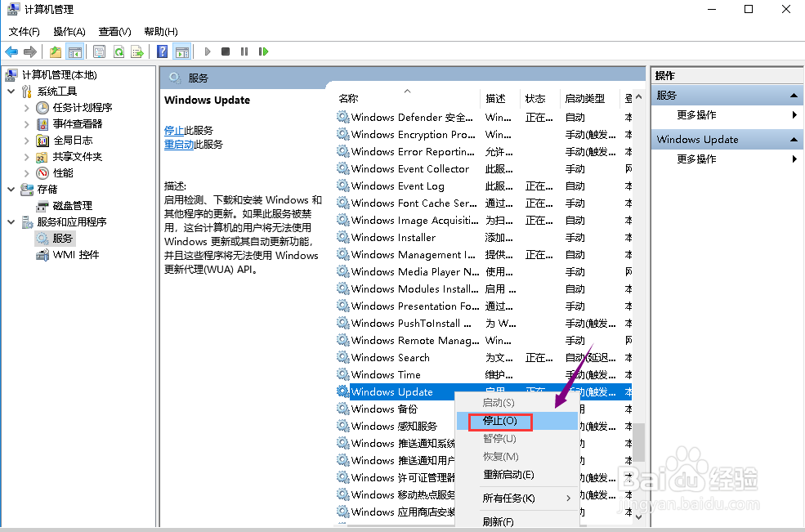Click the services list scrollbar down arrow

(638, 516)
